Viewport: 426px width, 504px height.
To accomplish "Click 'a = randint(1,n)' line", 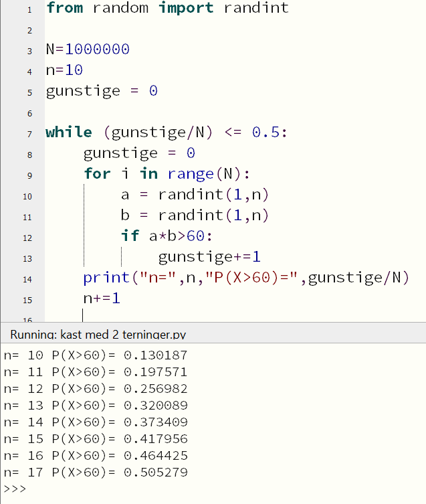I will [x=195, y=195].
